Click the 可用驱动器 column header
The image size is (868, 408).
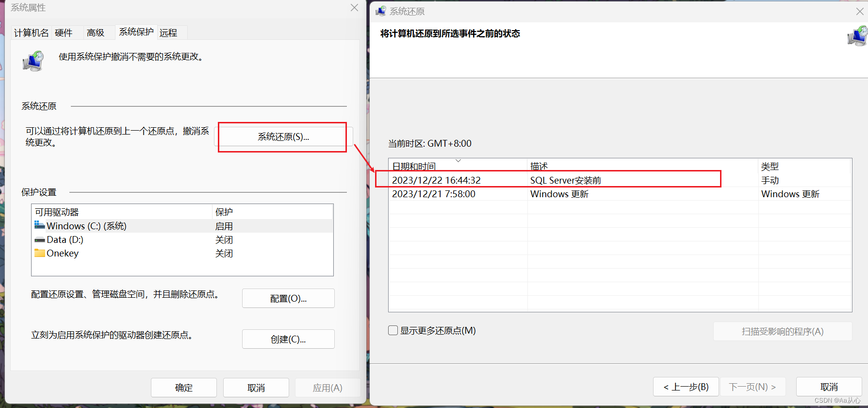(x=122, y=212)
